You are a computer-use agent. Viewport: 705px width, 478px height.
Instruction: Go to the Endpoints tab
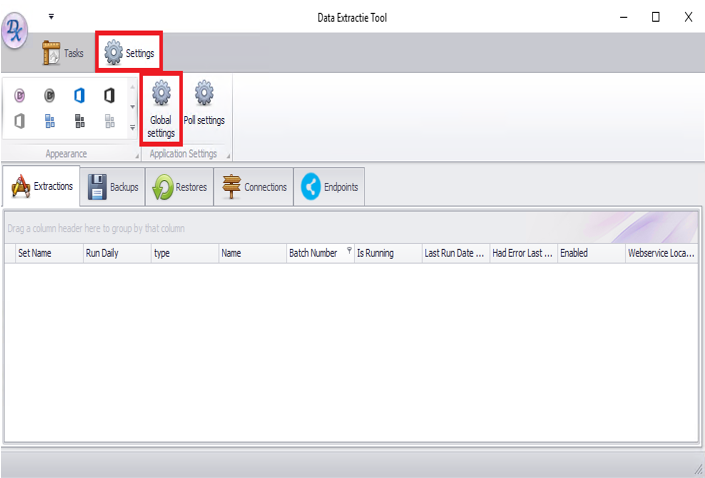[x=329, y=187]
